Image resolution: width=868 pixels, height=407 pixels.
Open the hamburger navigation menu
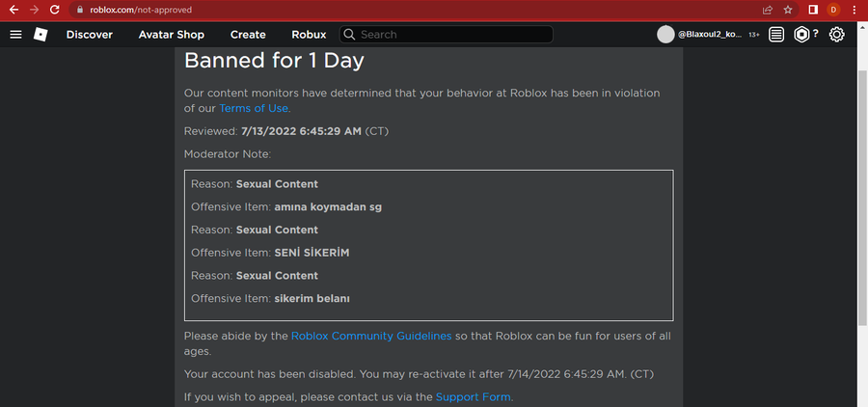(15, 35)
